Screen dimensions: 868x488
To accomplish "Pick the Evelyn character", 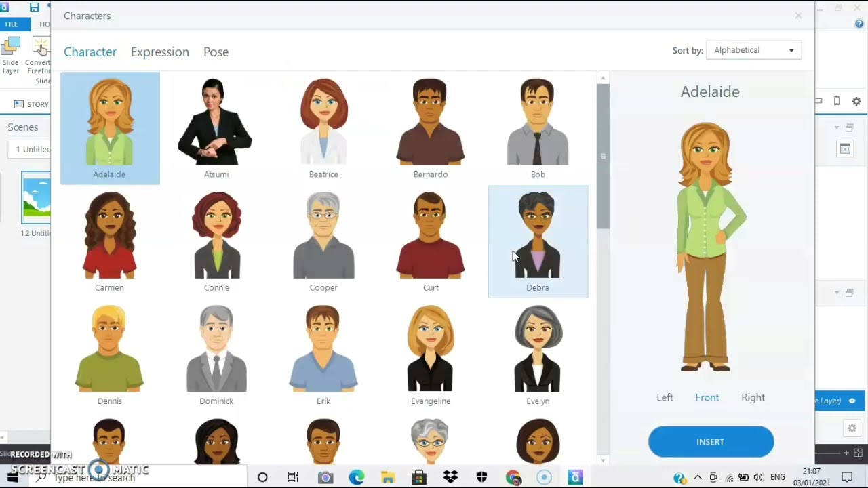I will pos(538,355).
